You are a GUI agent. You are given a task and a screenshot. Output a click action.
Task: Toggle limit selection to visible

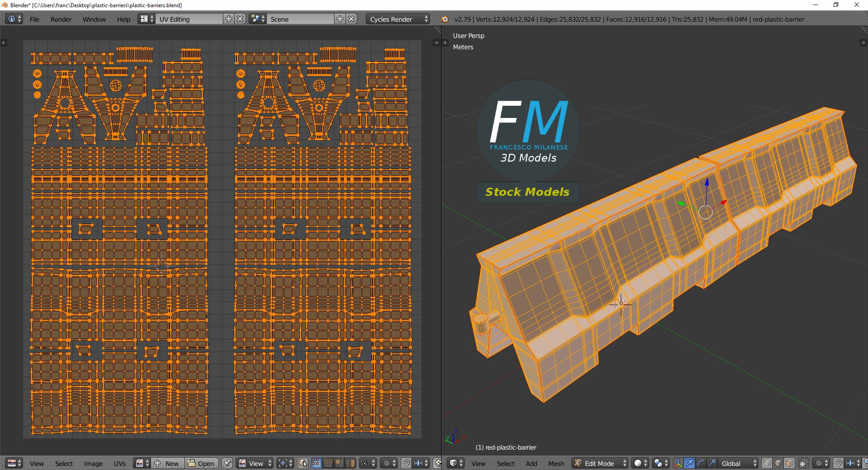(803, 463)
